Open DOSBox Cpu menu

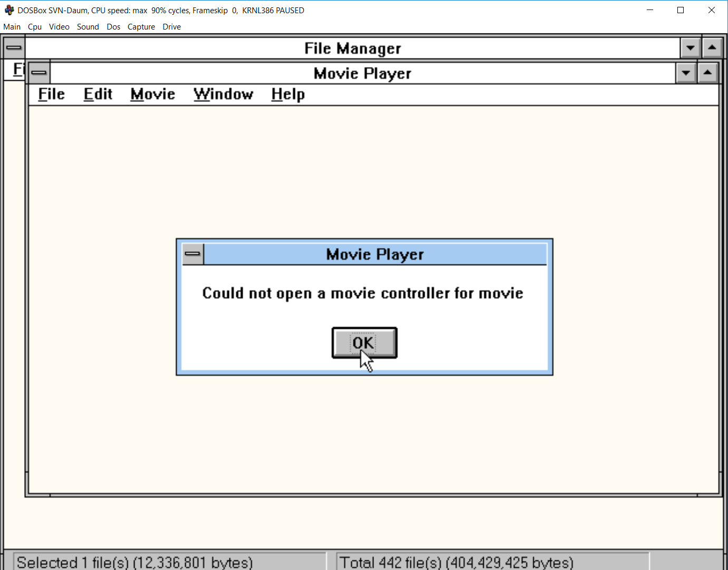35,27
